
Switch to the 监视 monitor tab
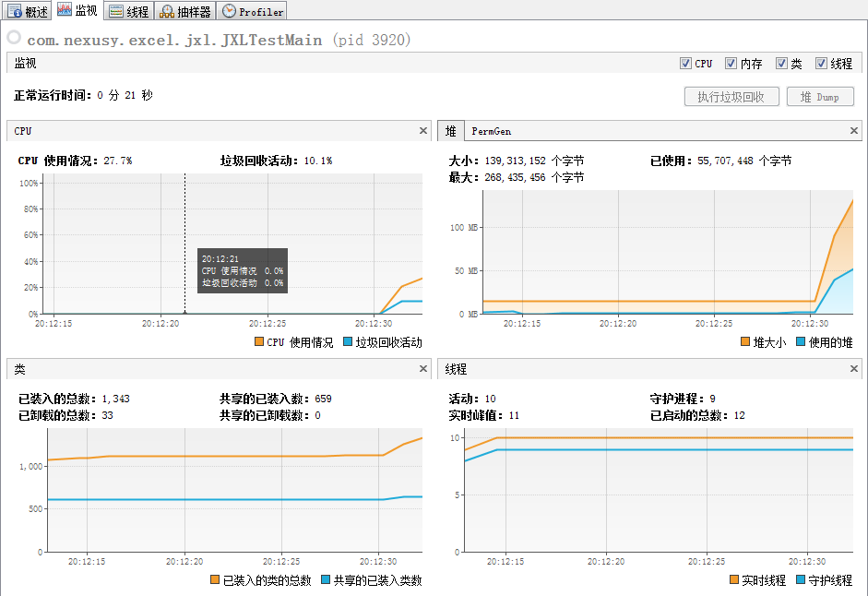[x=77, y=10]
